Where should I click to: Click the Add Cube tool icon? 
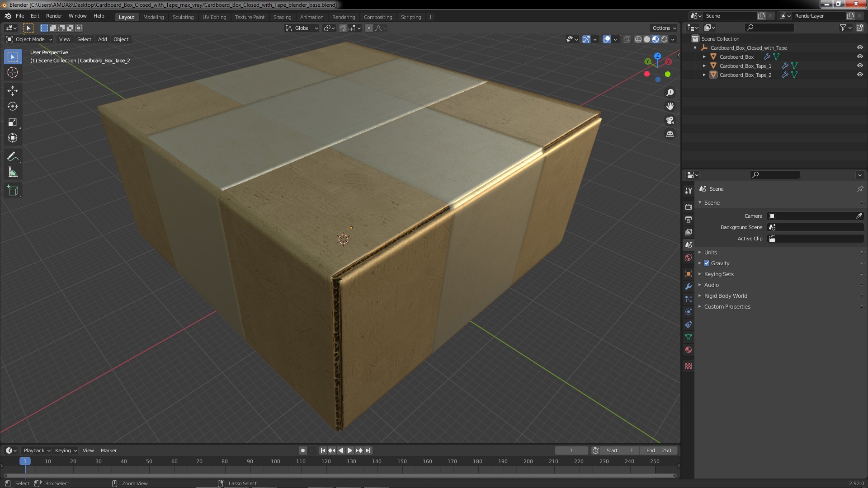[13, 191]
